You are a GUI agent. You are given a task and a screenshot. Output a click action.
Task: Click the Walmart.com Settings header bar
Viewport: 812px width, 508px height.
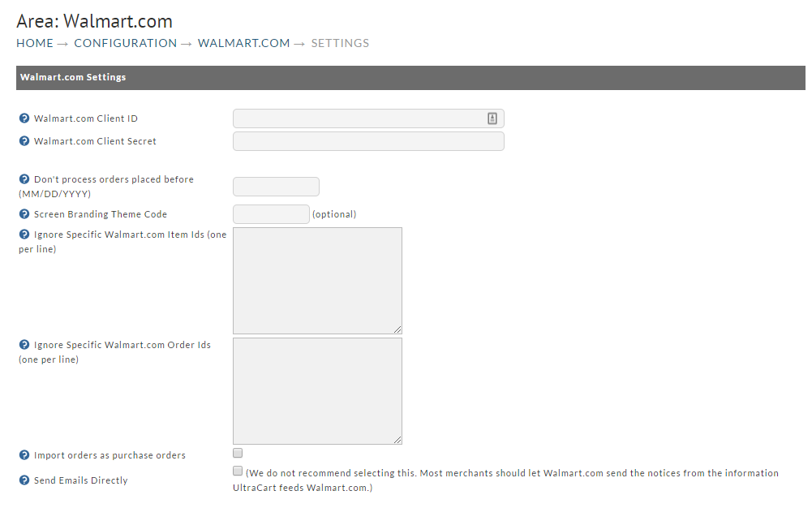pos(410,78)
